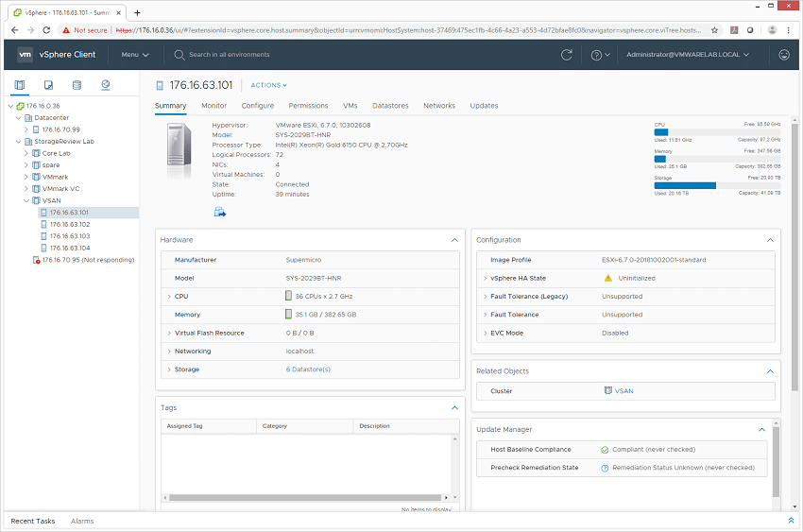803x532 pixels.
Task: Click the host server thumbnail image
Action: 179,151
